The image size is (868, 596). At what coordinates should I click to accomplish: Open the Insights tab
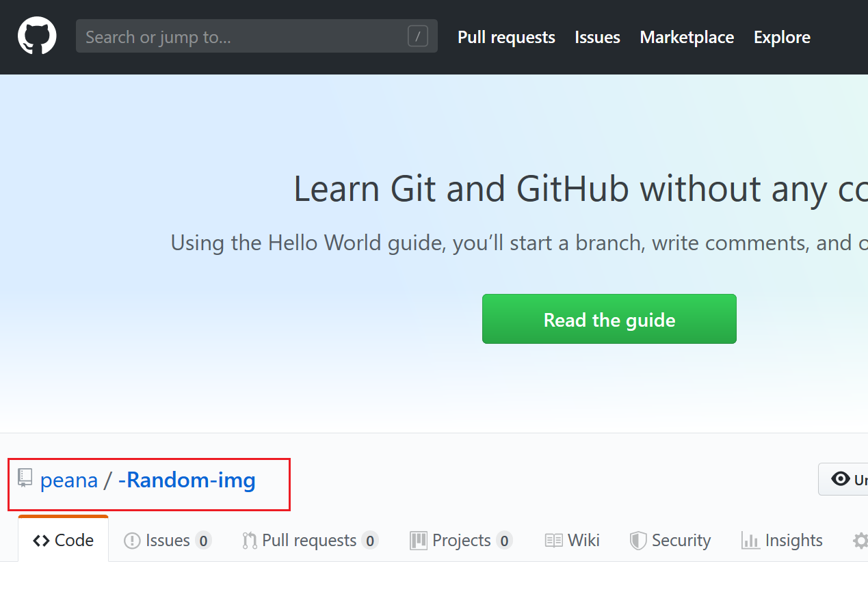pyautogui.click(x=782, y=540)
